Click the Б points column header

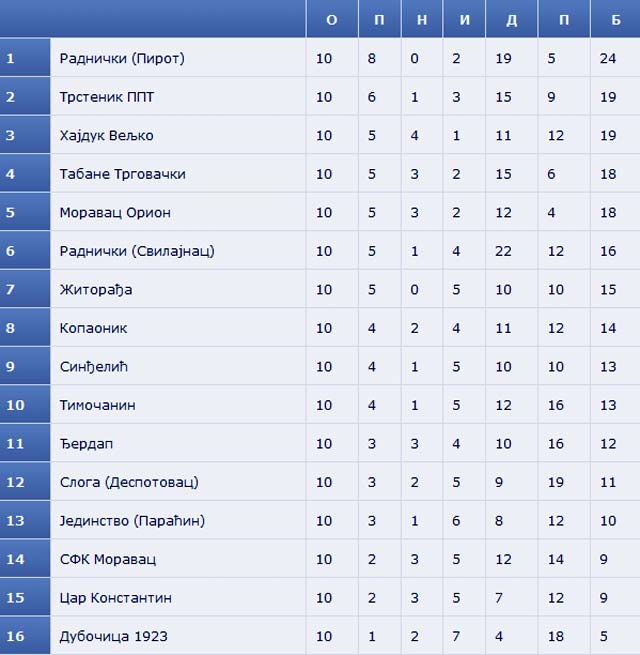coord(615,19)
